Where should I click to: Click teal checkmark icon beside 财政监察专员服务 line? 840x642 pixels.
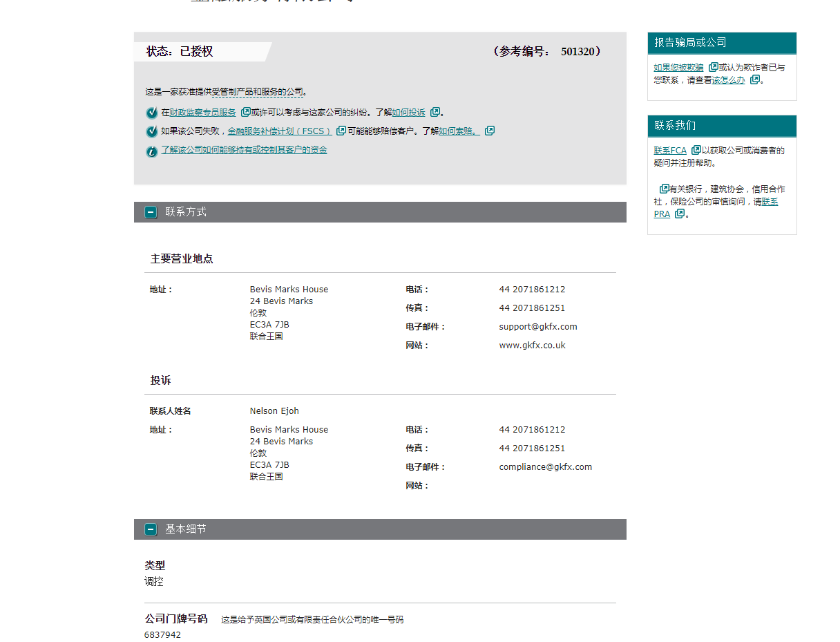[x=151, y=112]
